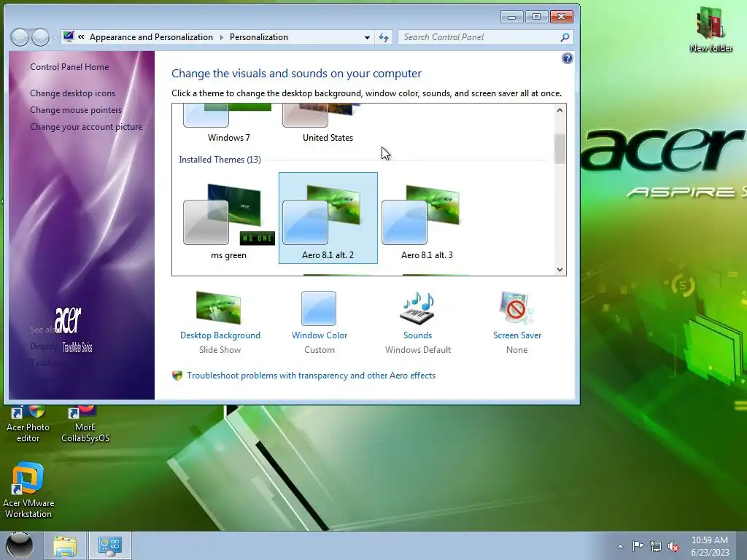This screenshot has width=747, height=560.
Task: Click the shield icon beside Troubleshoot link
Action: (x=177, y=376)
